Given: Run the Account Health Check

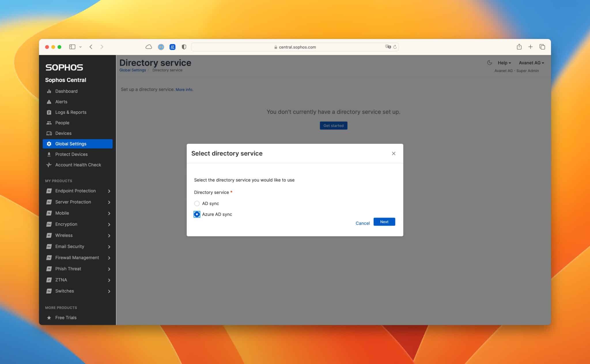Looking at the screenshot, I should coord(78,165).
